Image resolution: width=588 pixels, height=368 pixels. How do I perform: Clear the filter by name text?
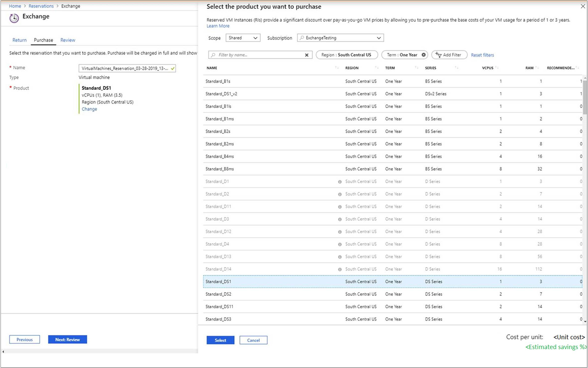tap(307, 55)
